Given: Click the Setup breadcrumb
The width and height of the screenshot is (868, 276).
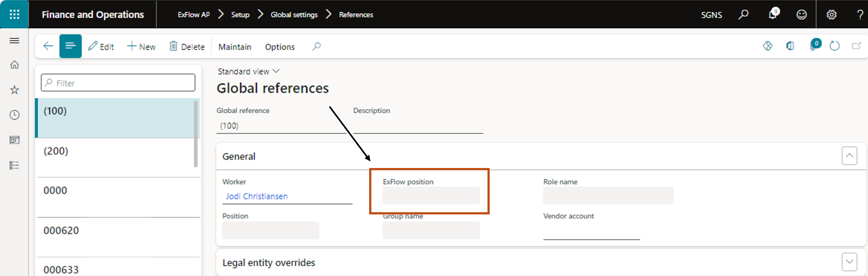Looking at the screenshot, I should click(240, 15).
